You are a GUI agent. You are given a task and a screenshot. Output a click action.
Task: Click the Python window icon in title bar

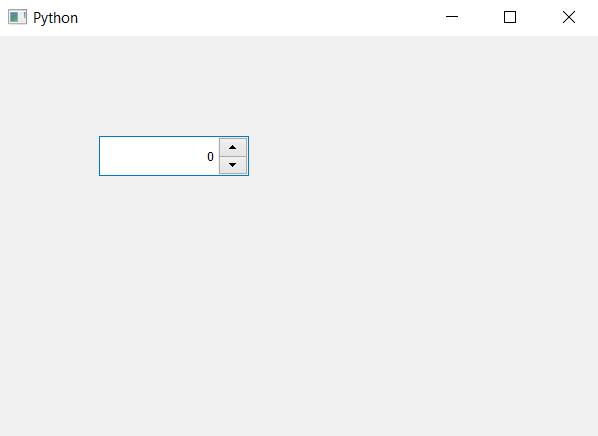click(18, 17)
